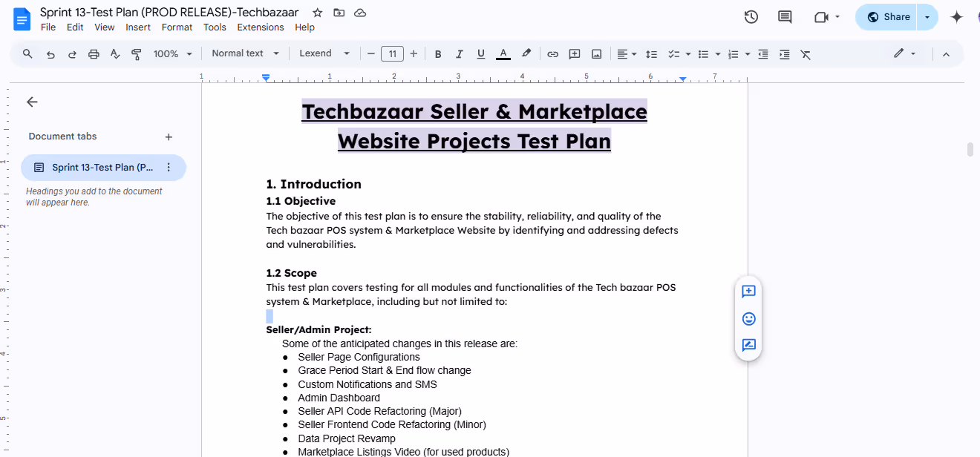The width and height of the screenshot is (980, 457).
Task: Clear the formatting
Action: [x=806, y=53]
